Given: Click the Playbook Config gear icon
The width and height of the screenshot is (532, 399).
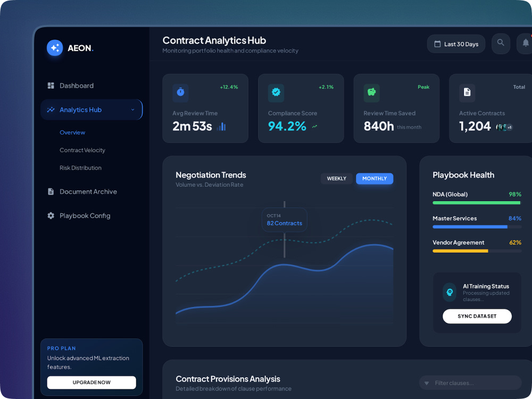Looking at the screenshot, I should [x=51, y=216].
